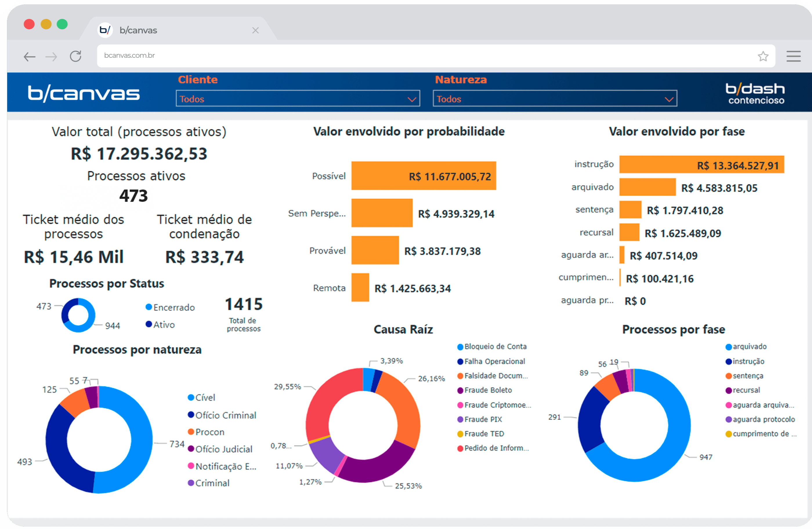Select Fraude PIX legend item
812x529 pixels.
tap(479, 419)
